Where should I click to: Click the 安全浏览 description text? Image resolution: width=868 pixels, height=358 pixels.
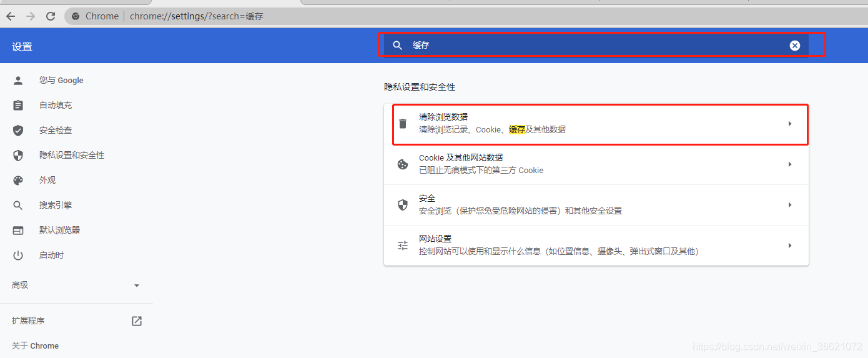coord(521,211)
